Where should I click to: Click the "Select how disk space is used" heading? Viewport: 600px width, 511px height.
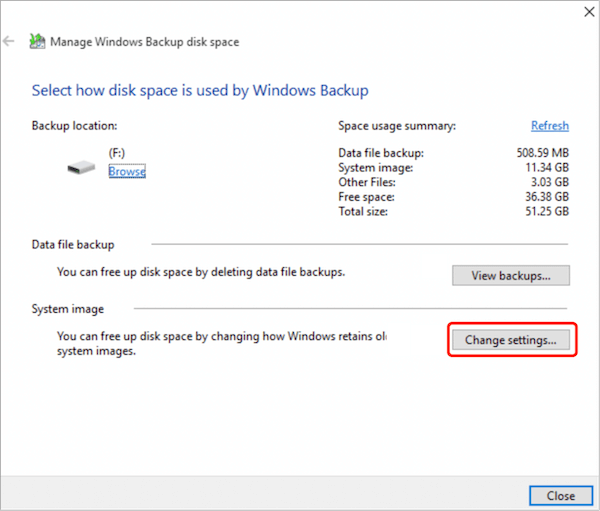(200, 91)
